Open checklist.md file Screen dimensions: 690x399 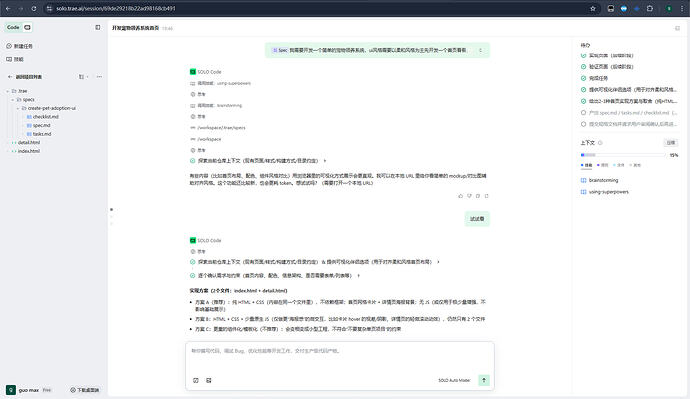point(43,117)
